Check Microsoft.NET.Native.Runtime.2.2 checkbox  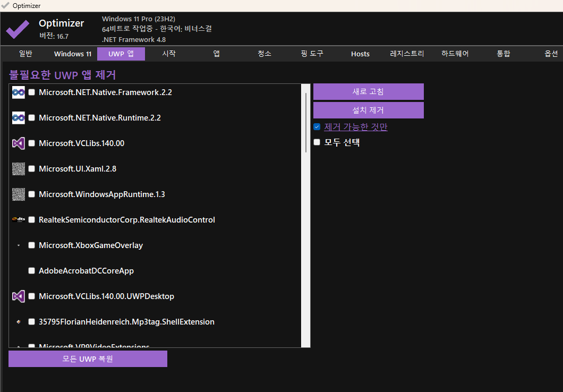click(x=31, y=118)
